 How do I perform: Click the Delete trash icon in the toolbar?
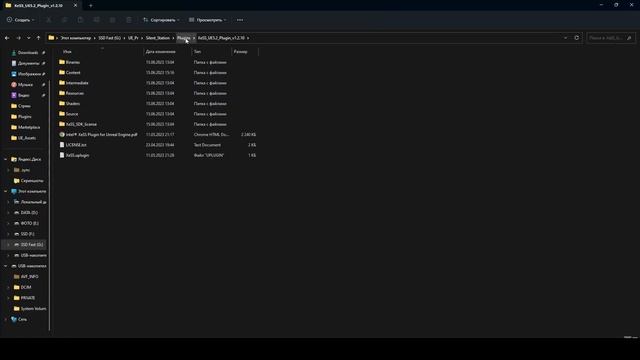129,20
